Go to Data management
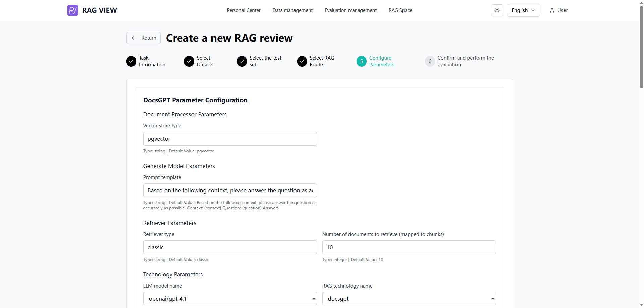The image size is (644, 308). [x=292, y=10]
